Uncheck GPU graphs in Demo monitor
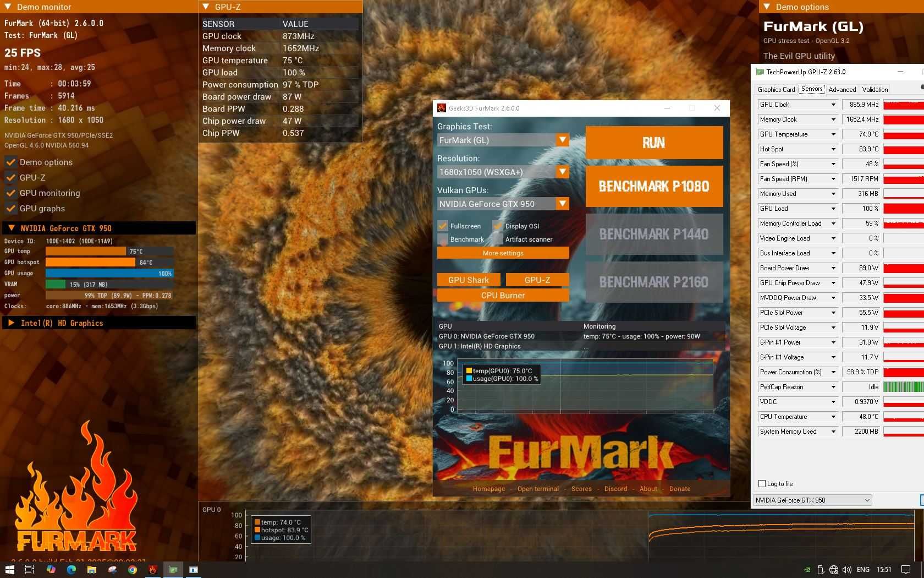The height and width of the screenshot is (578, 924). 10,208
